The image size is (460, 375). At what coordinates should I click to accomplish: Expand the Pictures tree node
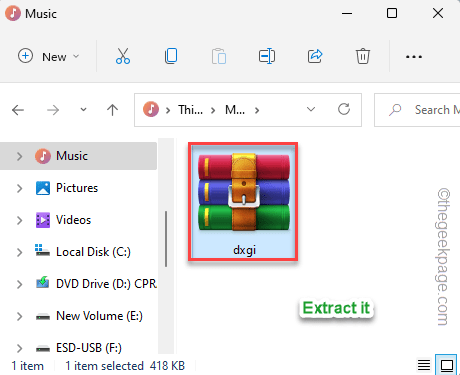[x=20, y=188]
